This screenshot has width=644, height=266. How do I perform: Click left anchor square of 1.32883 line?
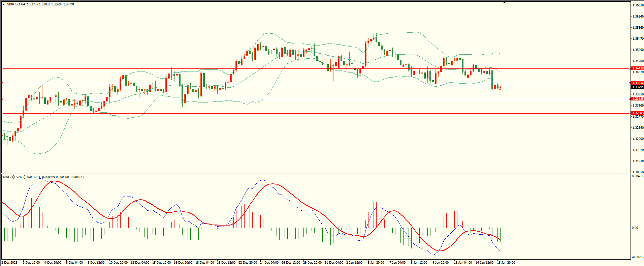[x=3, y=113]
